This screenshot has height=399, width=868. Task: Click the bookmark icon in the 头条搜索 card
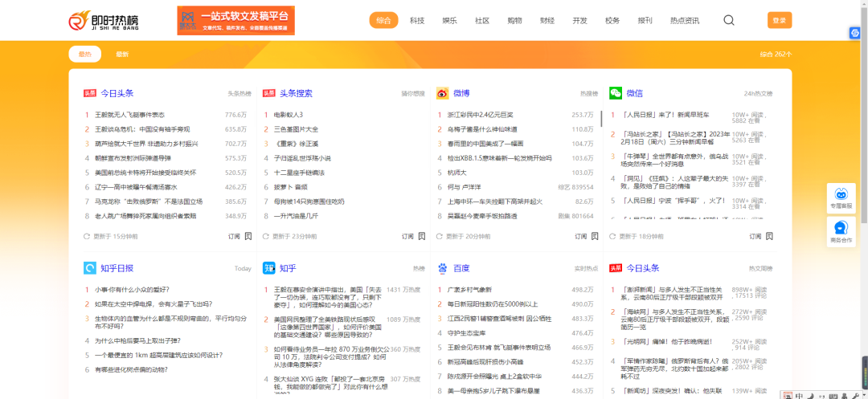[x=422, y=236]
